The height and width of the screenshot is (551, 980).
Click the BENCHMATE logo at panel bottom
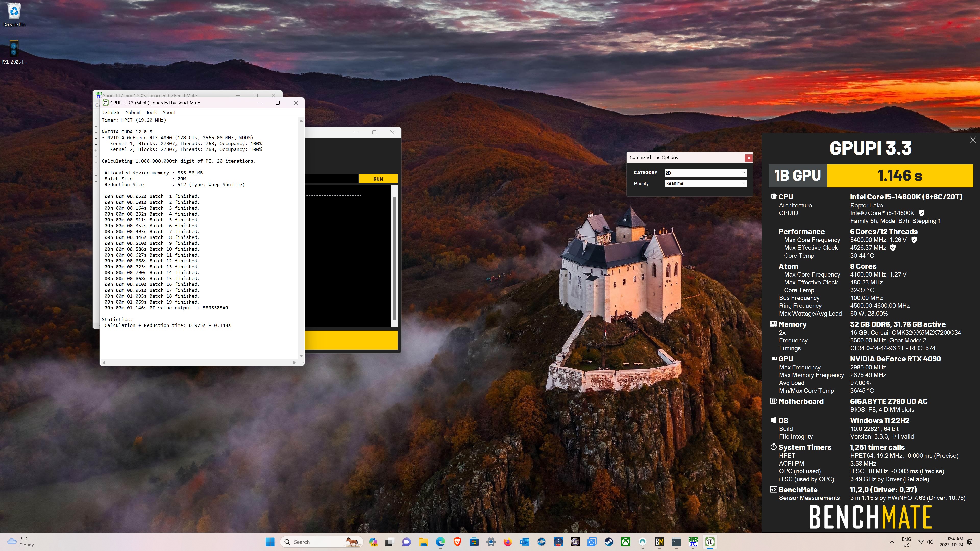point(871,517)
